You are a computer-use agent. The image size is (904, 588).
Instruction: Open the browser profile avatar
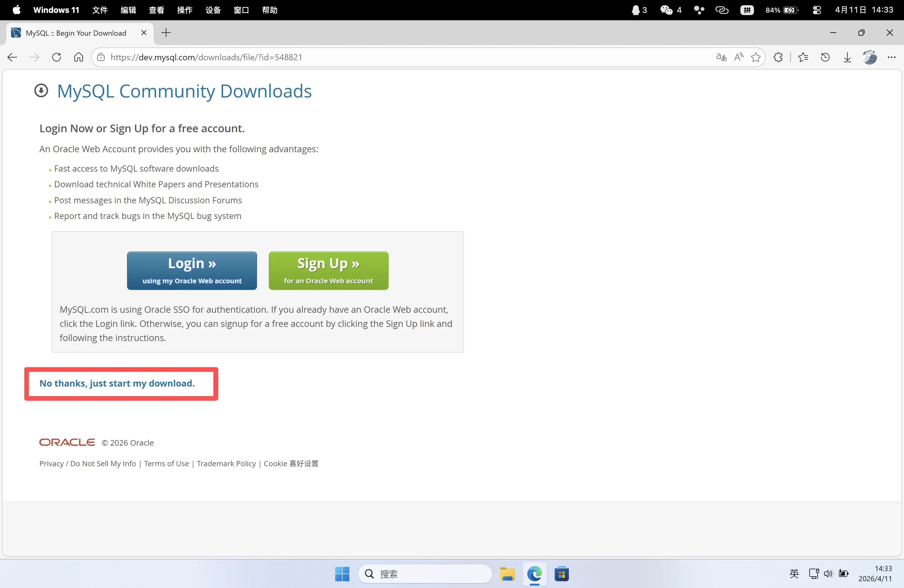870,58
